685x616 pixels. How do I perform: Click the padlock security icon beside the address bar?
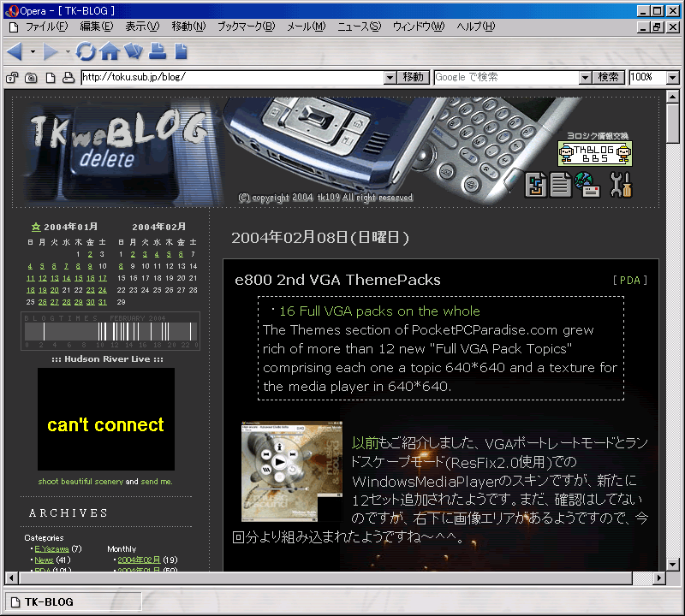(x=12, y=78)
